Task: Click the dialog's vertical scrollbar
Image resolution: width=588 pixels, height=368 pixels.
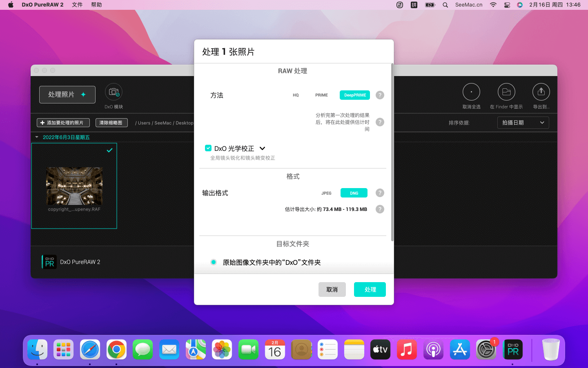Action: tap(392, 151)
